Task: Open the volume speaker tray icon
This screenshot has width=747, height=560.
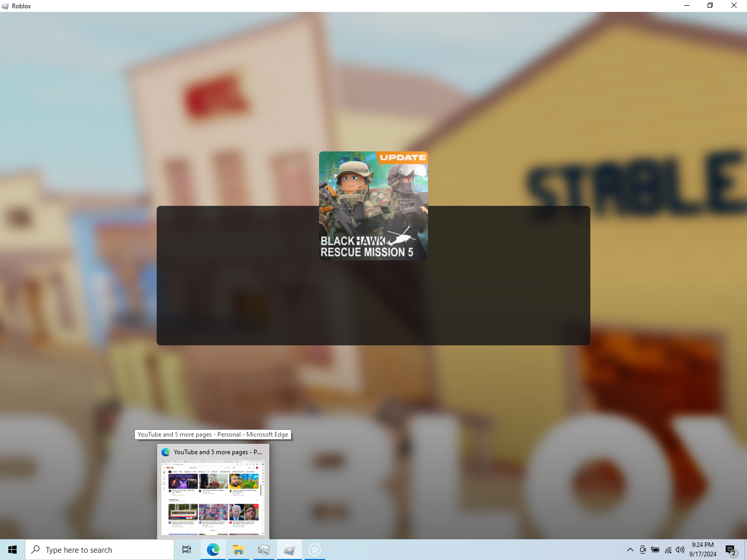Action: click(680, 550)
